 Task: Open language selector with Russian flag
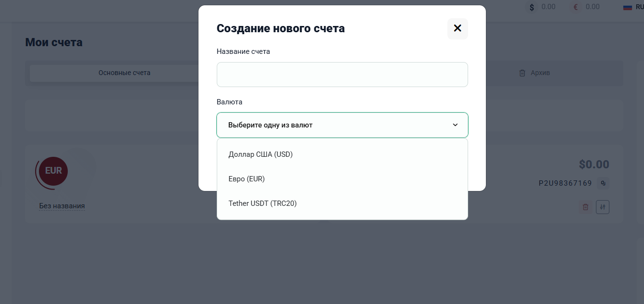tap(633, 7)
